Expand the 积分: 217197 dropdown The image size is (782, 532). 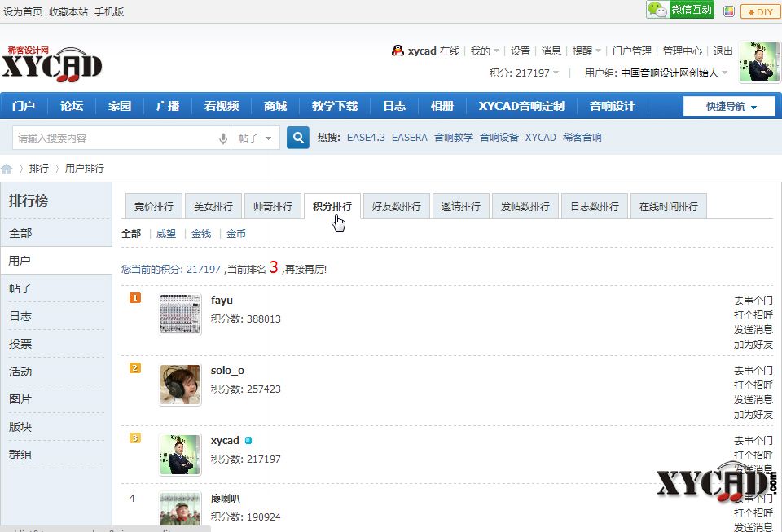click(x=524, y=73)
